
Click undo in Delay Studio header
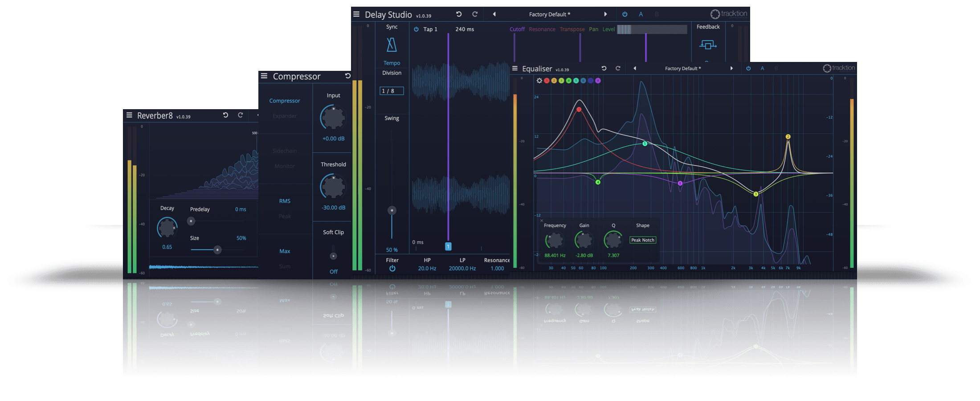tap(459, 14)
